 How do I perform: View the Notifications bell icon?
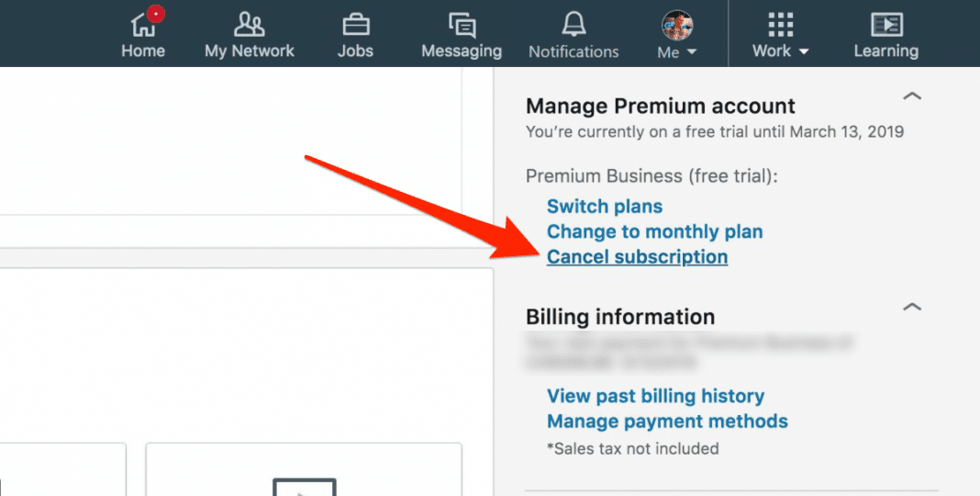[574, 24]
